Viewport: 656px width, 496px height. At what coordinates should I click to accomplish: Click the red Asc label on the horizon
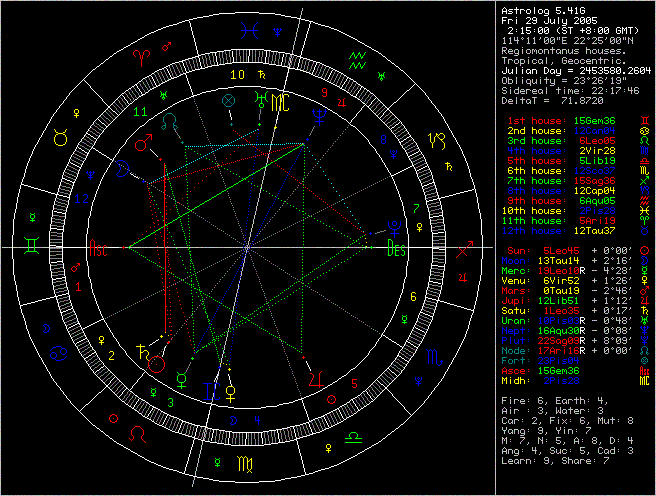tap(99, 248)
